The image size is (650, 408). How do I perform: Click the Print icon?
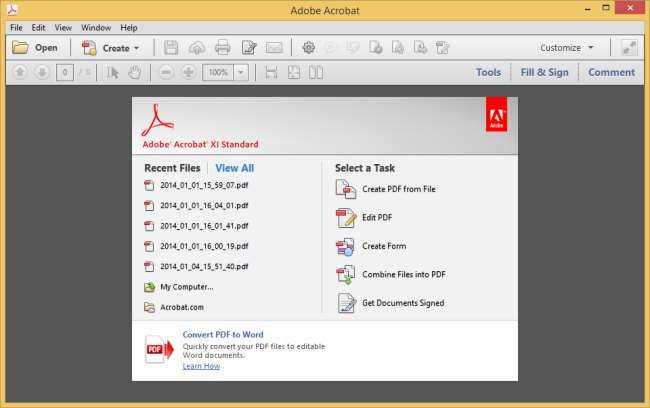(x=223, y=48)
